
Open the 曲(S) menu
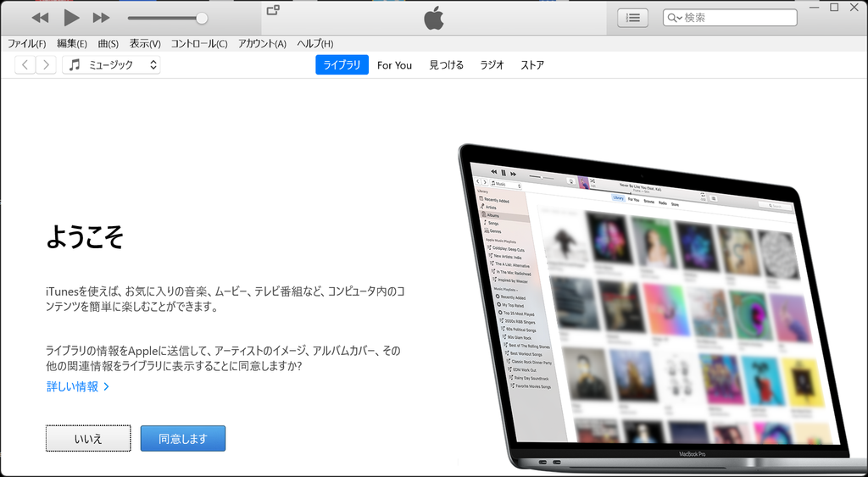click(x=108, y=44)
